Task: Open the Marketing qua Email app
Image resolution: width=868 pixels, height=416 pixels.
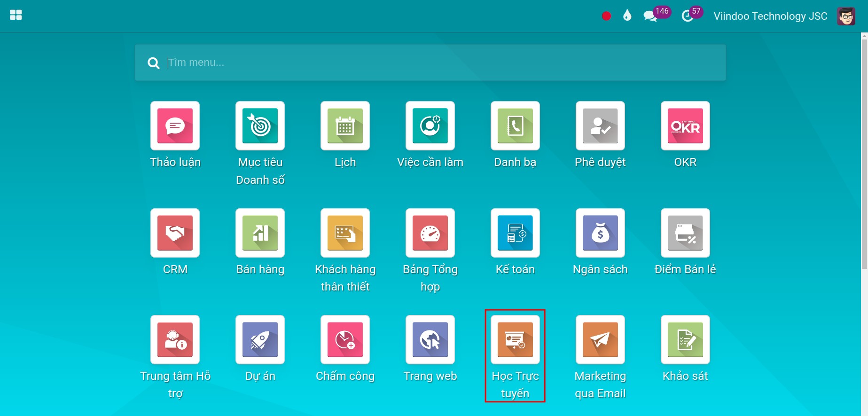Action: [x=600, y=339]
